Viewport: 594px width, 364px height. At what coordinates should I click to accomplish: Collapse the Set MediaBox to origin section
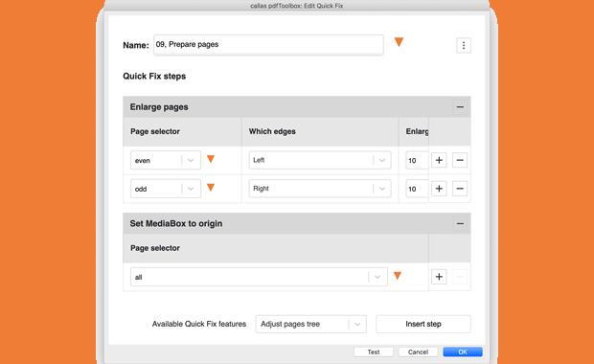[460, 224]
